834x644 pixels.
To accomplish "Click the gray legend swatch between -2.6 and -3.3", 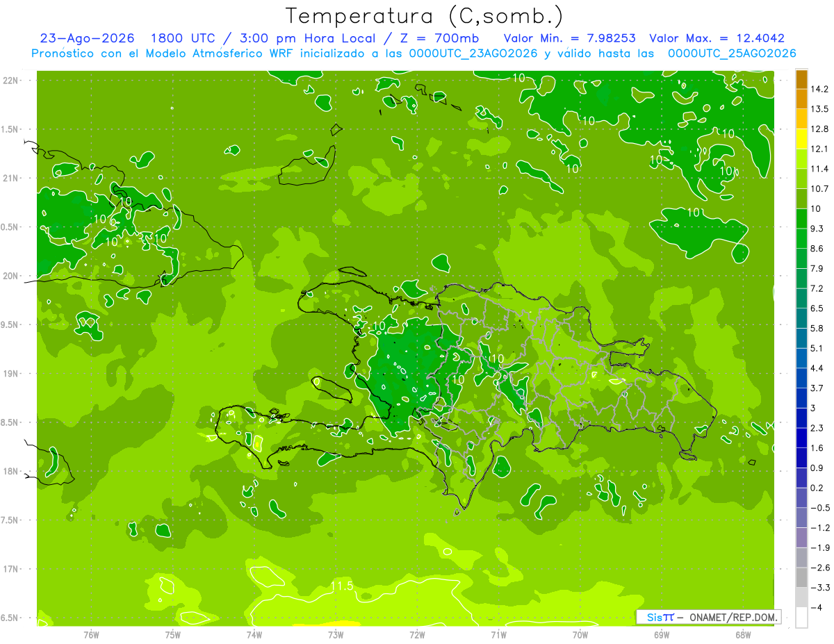I will (801, 577).
